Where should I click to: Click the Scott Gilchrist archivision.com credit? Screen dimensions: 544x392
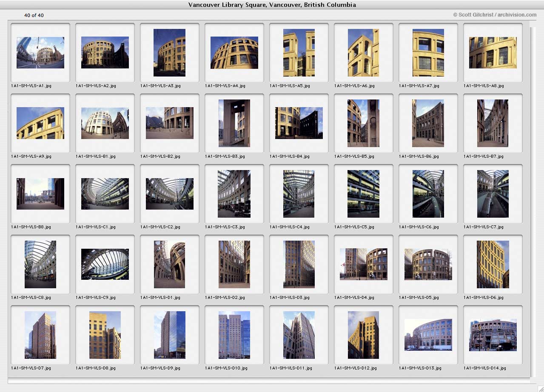(x=495, y=15)
